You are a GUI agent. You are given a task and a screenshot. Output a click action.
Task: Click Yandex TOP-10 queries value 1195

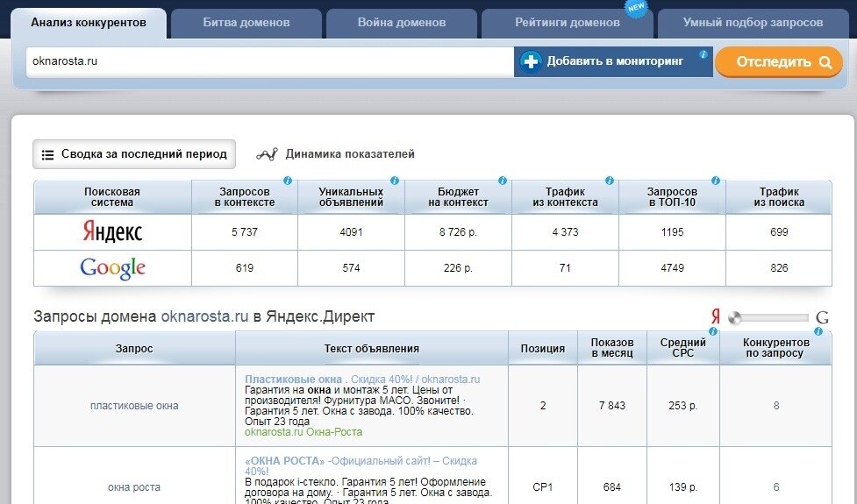tap(672, 232)
